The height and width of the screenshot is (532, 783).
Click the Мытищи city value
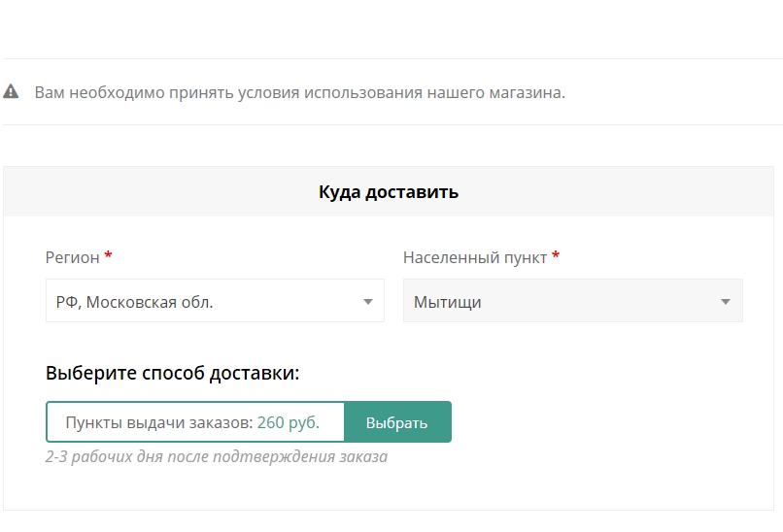pos(448,302)
